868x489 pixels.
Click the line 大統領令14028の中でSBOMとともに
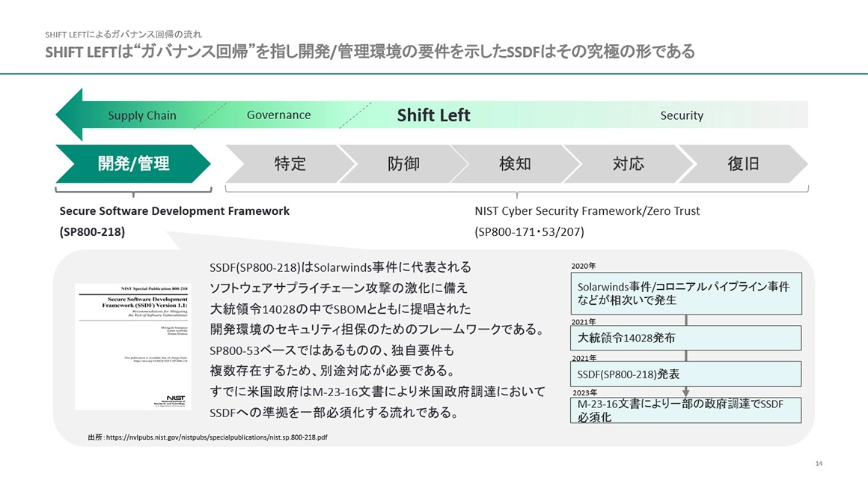pyautogui.click(x=340, y=309)
